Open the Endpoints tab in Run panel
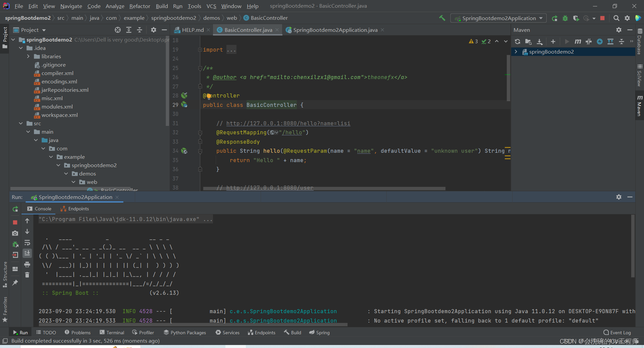This screenshot has width=644, height=348. [x=75, y=209]
